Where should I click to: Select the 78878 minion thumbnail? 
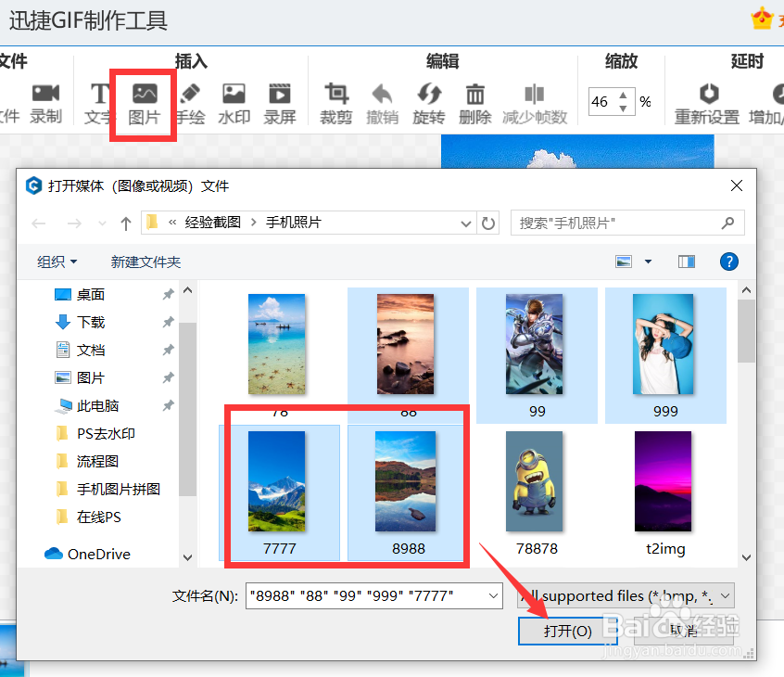(534, 480)
